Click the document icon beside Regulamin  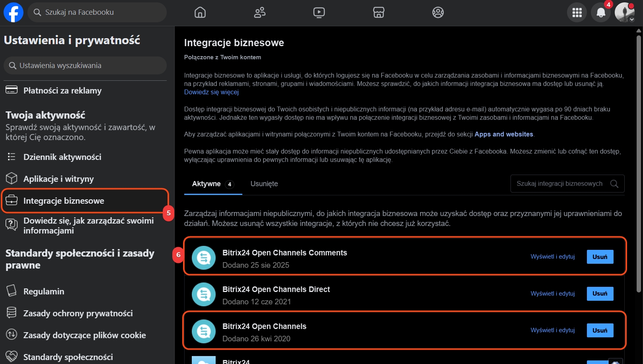point(12,290)
